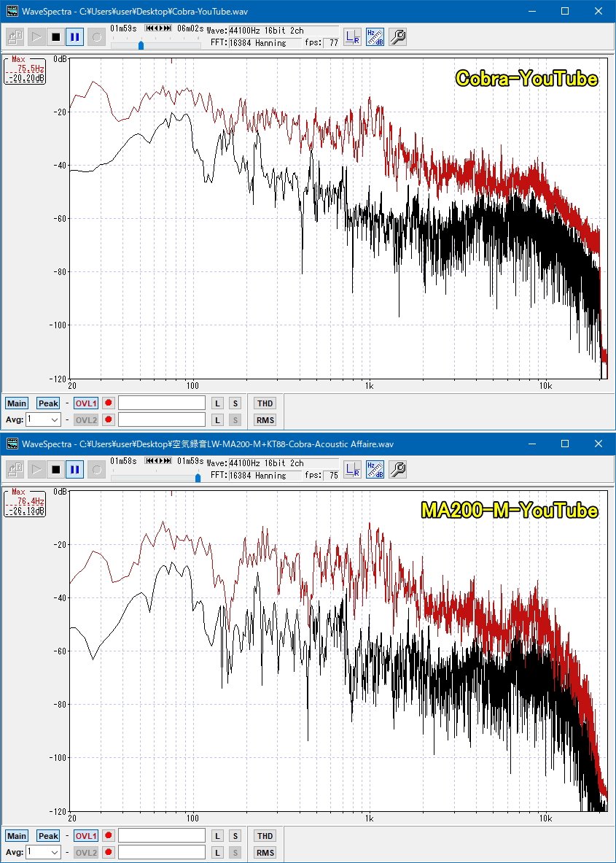Click FFT 16384 Hanning field in MA200-M window
The image size is (616, 863).
click(x=265, y=475)
